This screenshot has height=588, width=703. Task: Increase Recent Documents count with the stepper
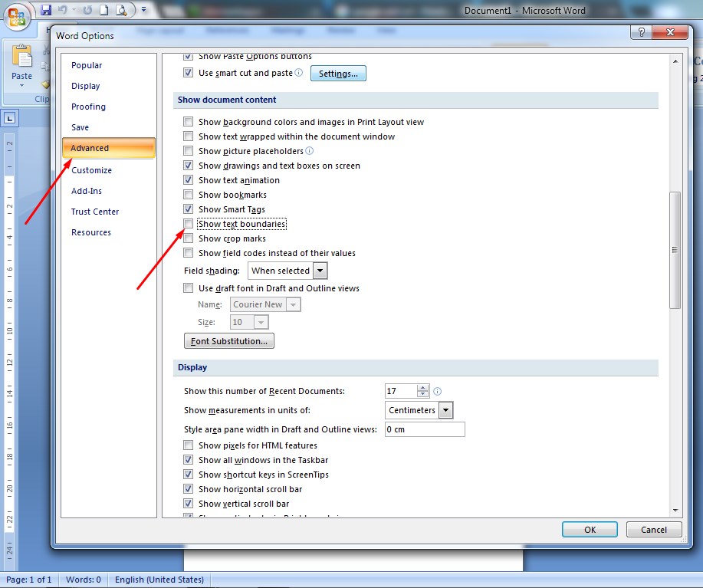[x=422, y=386]
